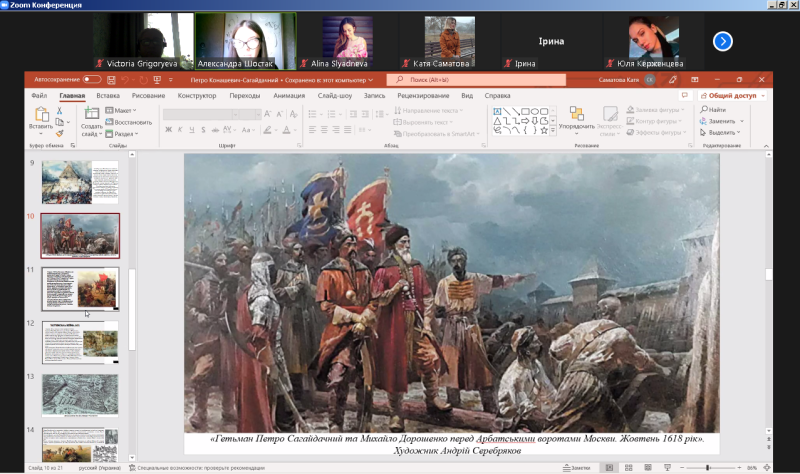Viewport: 800px width, 474px height.
Task: Select the text box shape tool
Action: pos(497,111)
